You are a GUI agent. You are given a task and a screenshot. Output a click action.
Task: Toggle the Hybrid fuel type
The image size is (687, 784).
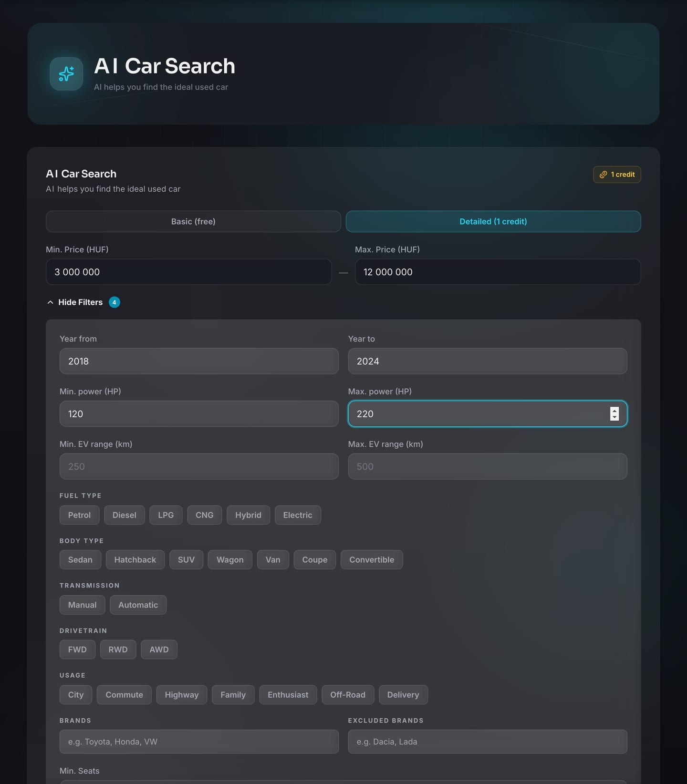(x=248, y=515)
